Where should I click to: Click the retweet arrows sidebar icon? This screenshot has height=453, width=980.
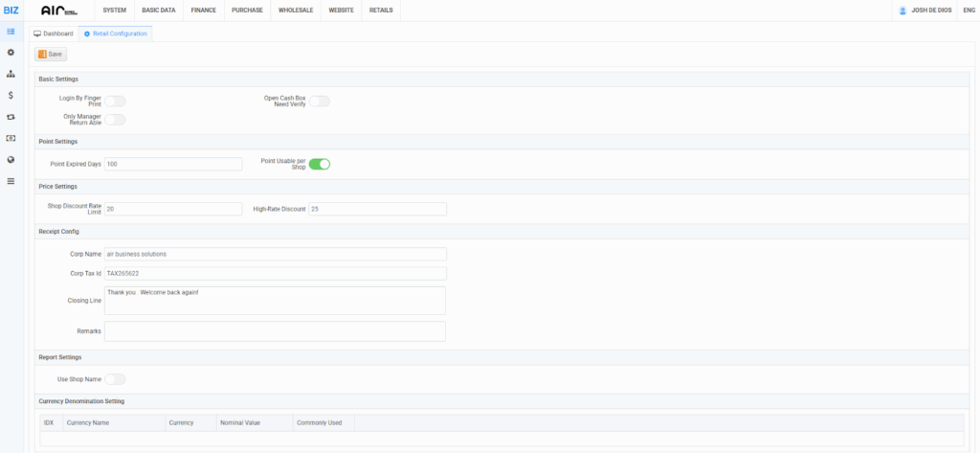[11, 117]
